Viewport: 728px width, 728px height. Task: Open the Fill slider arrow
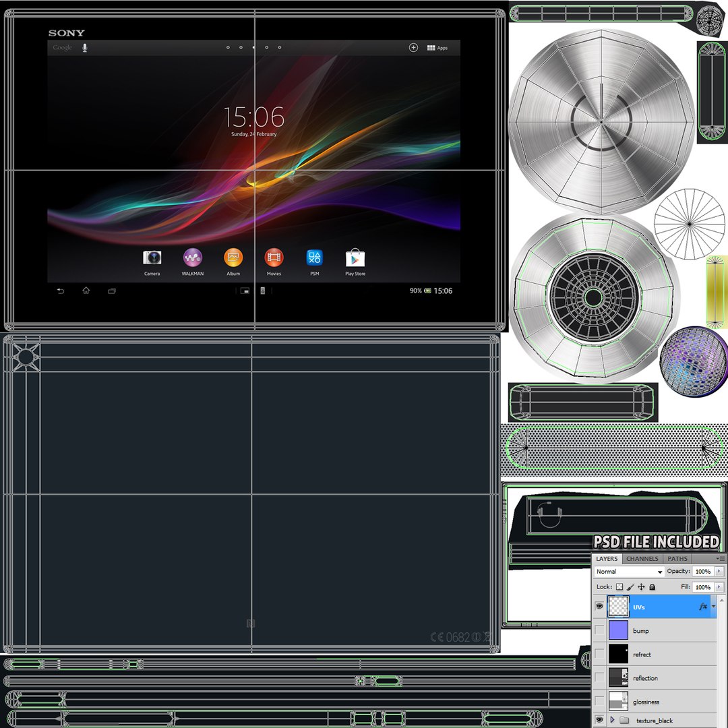[719, 587]
